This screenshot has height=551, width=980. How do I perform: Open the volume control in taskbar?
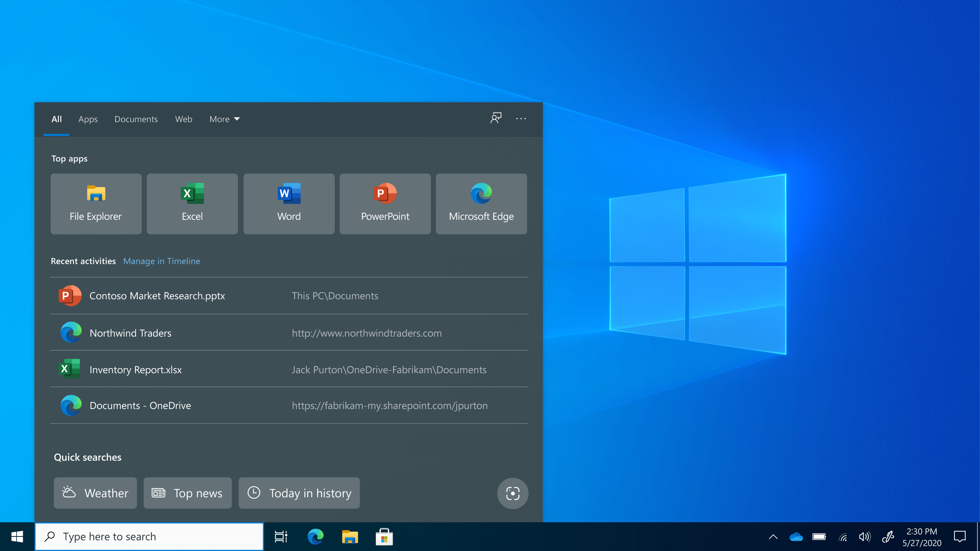tap(864, 536)
